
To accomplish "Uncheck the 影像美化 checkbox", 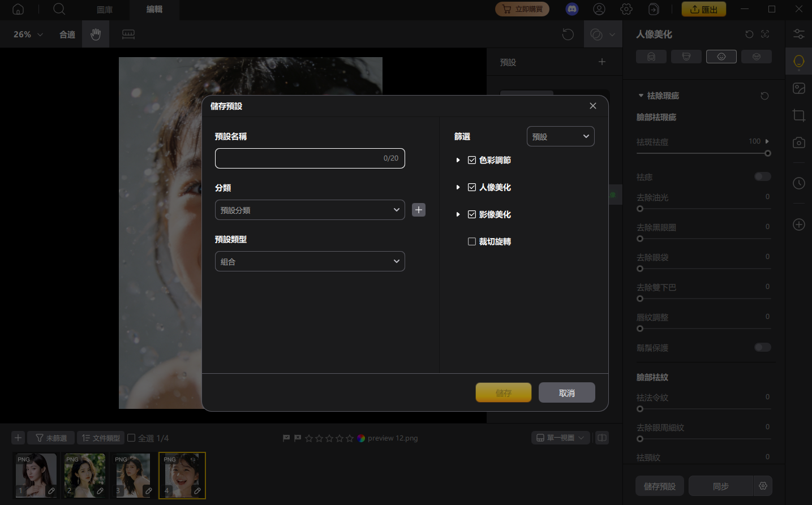I will coord(472,214).
